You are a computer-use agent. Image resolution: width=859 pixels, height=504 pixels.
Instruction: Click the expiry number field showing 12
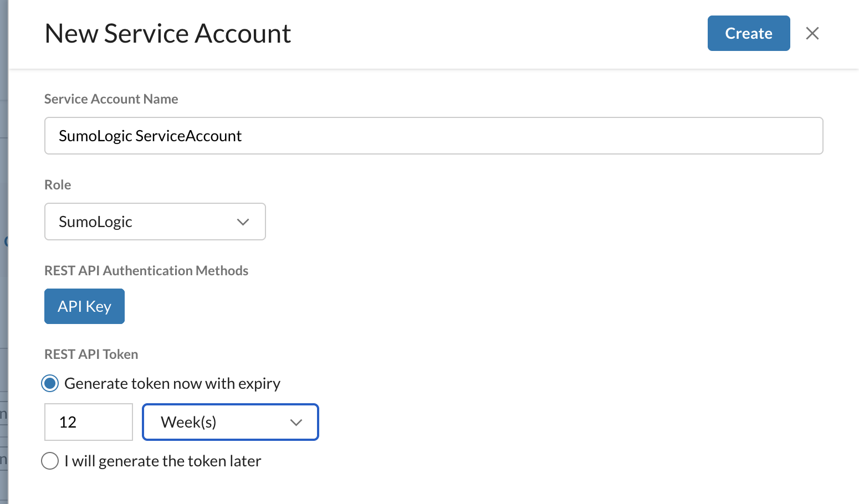(x=89, y=422)
